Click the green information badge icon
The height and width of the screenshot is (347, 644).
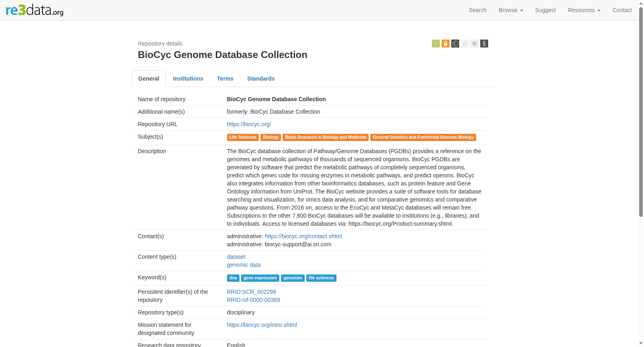tap(436, 44)
